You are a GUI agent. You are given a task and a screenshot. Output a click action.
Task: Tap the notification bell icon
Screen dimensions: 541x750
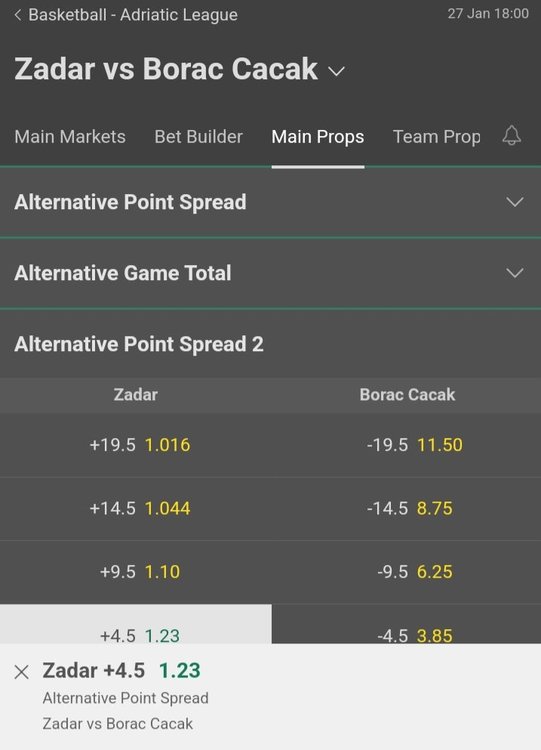click(x=511, y=136)
